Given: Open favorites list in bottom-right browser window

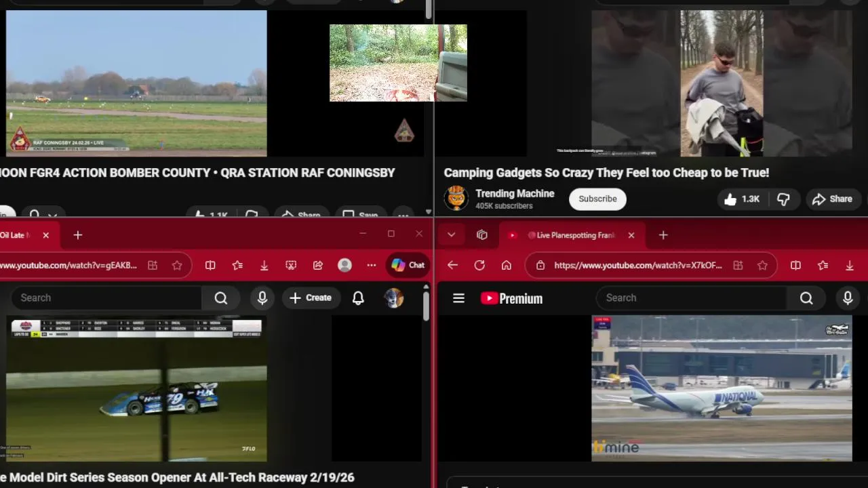Looking at the screenshot, I should (823, 266).
